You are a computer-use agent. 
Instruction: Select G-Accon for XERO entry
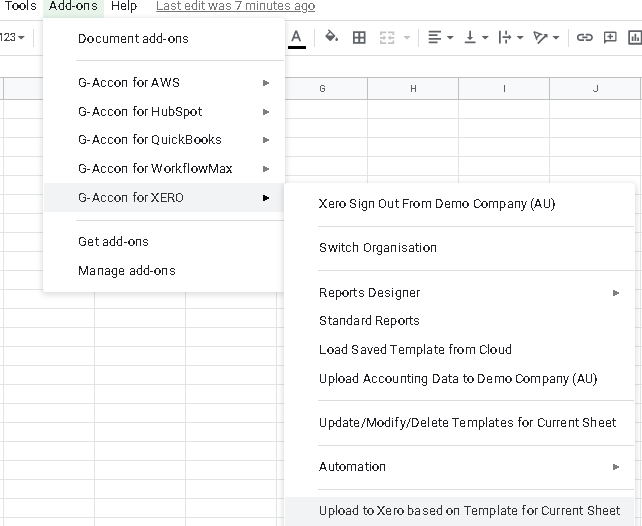tap(164, 198)
